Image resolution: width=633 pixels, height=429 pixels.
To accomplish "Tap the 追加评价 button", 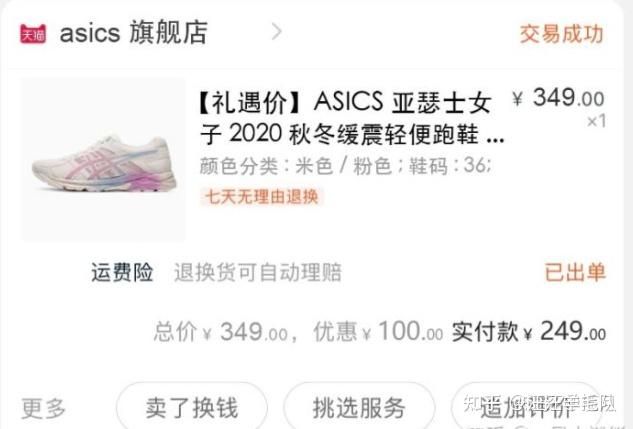I will (526, 407).
